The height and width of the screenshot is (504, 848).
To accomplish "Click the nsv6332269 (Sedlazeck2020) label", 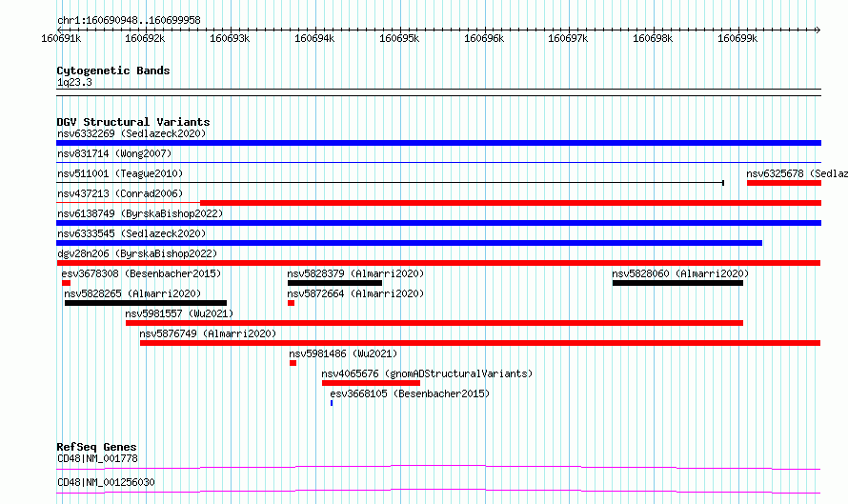I will [x=131, y=133].
